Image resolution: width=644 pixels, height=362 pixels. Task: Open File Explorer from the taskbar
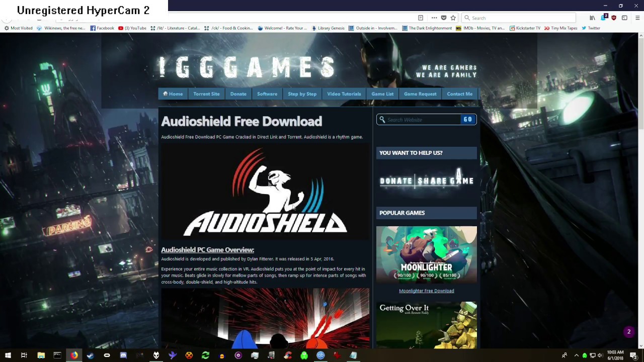click(x=41, y=355)
